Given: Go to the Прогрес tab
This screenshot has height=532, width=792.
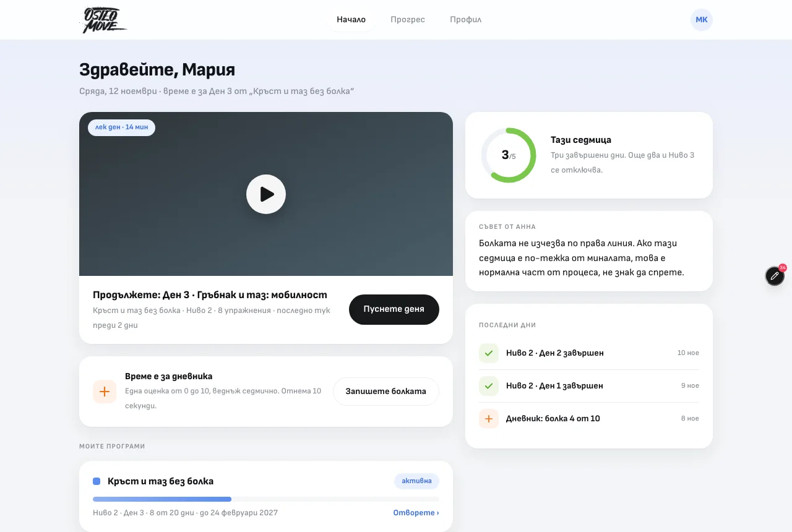Looking at the screenshot, I should tap(408, 20).
